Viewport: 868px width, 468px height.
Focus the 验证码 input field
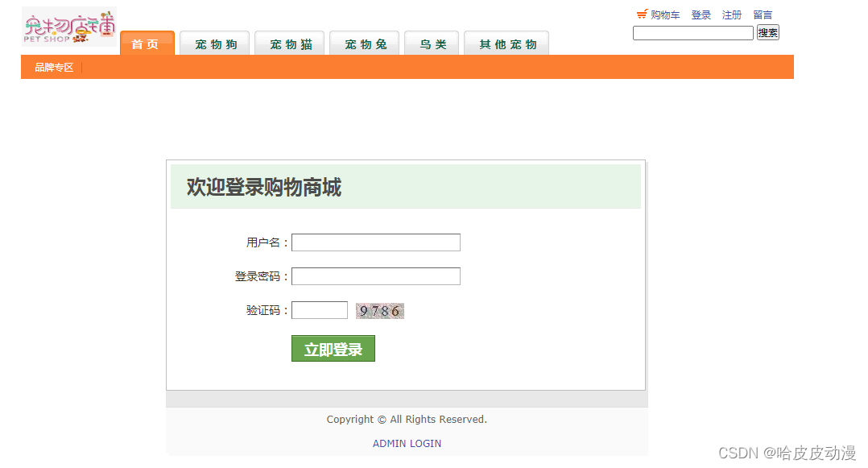(x=320, y=310)
